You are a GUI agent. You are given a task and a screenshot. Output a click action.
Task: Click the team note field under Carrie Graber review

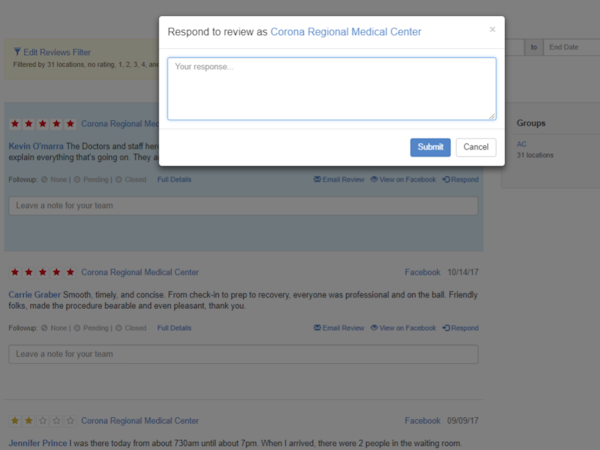point(243,354)
